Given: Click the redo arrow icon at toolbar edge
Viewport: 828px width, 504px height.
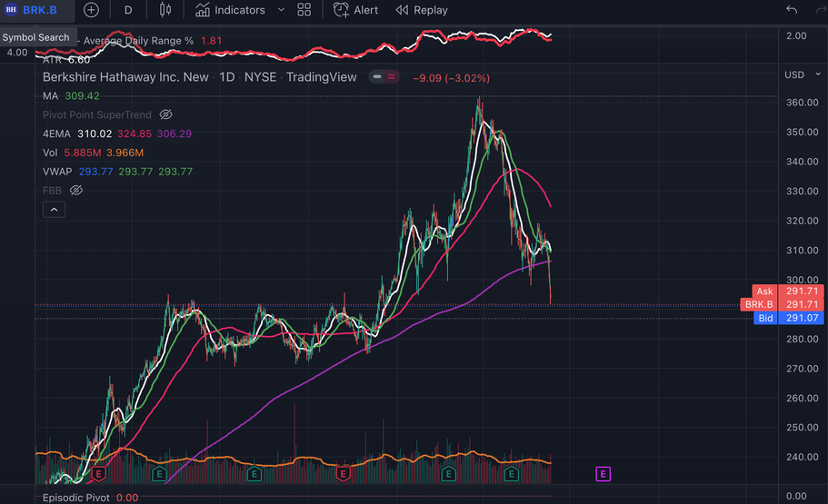Looking at the screenshot, I should 822,9.
